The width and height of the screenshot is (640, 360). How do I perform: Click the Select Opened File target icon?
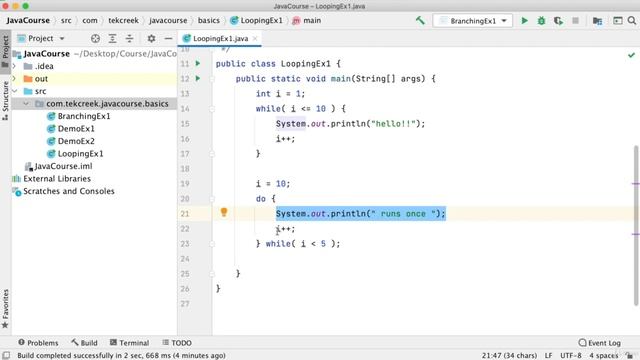click(x=95, y=38)
